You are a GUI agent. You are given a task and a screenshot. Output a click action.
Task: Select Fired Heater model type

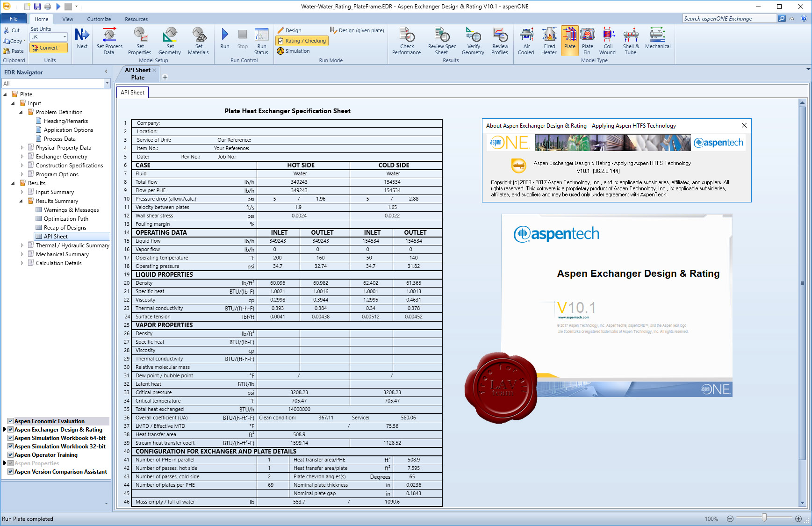[549, 41]
